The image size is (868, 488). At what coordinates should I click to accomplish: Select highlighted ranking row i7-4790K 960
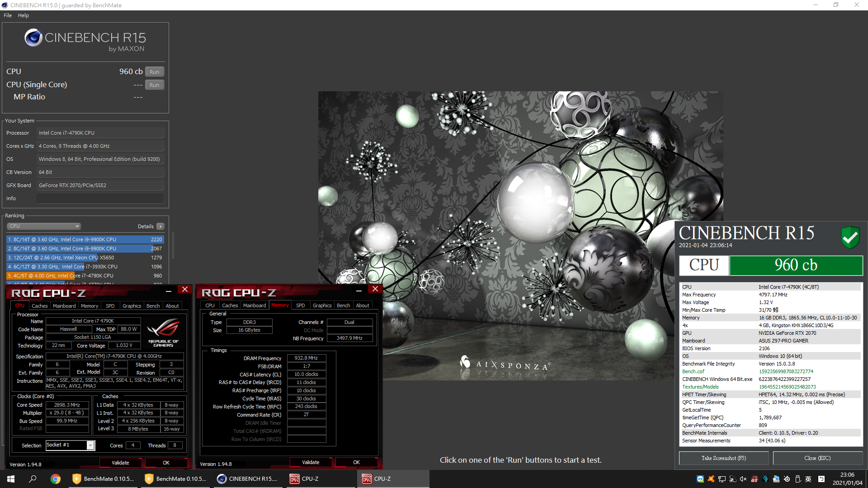(x=85, y=276)
